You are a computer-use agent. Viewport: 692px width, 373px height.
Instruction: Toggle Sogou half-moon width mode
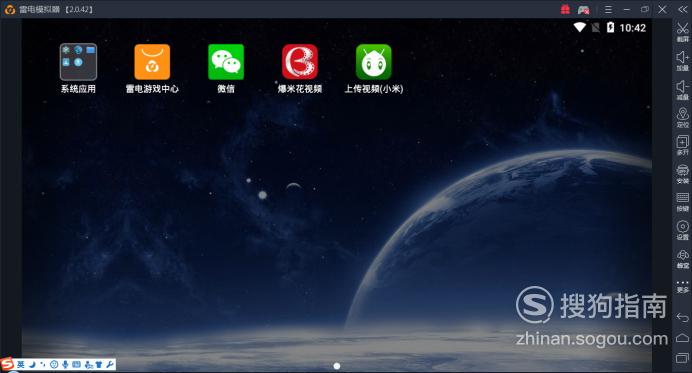32,365
